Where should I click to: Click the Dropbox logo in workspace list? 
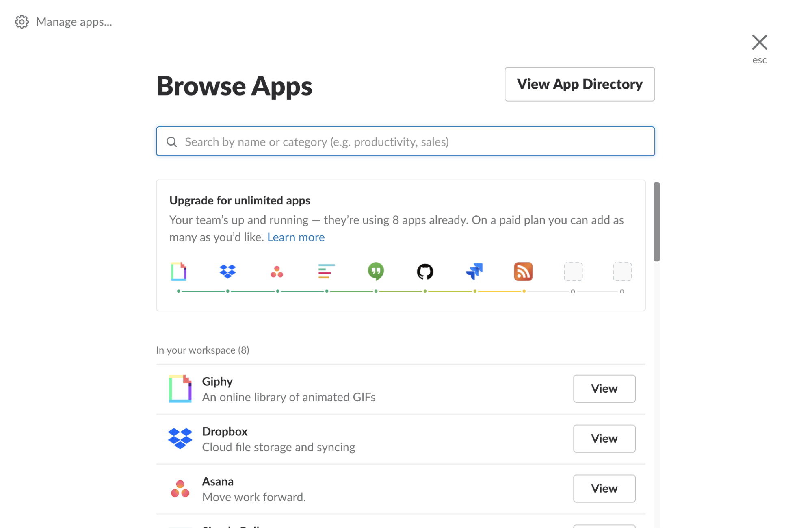pos(180,439)
